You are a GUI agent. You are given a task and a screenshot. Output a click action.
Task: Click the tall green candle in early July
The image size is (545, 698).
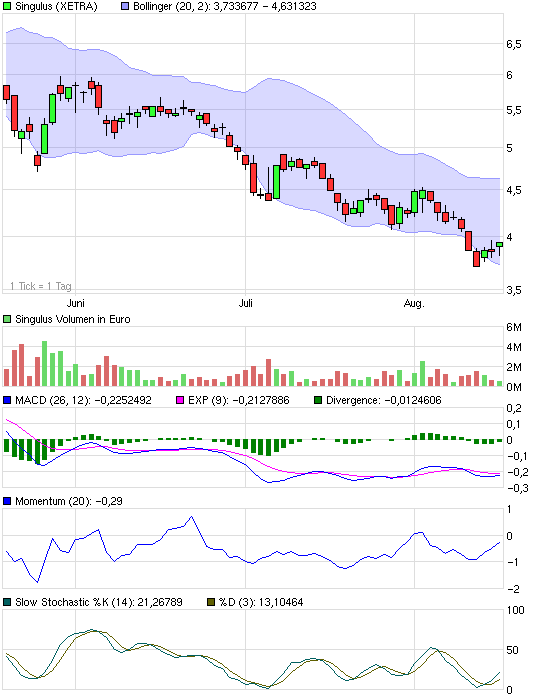[x=277, y=182]
